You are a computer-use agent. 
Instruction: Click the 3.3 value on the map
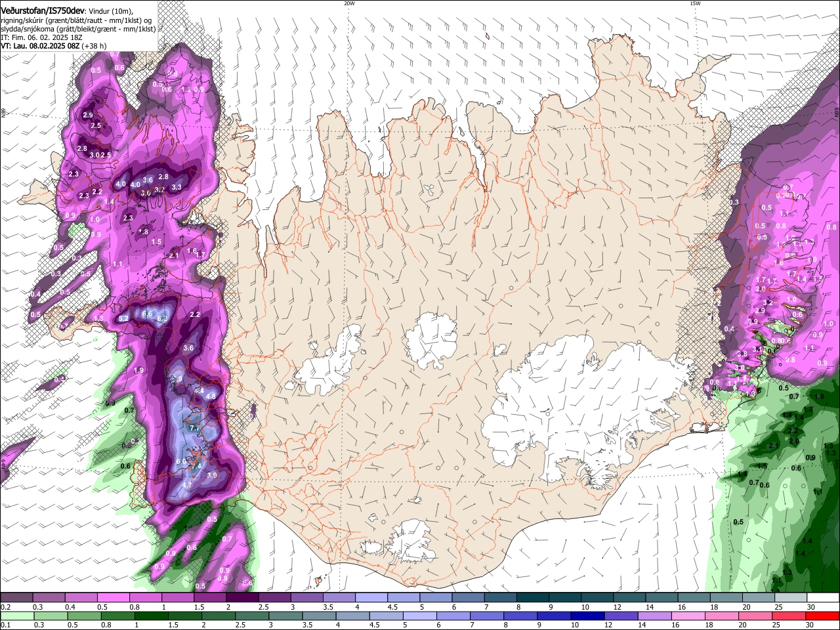177,187
